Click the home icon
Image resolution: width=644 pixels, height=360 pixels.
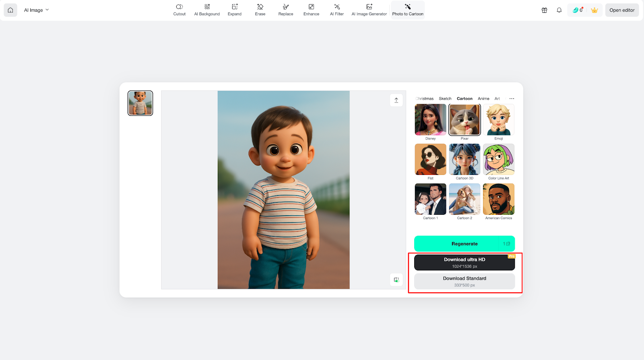[10, 10]
